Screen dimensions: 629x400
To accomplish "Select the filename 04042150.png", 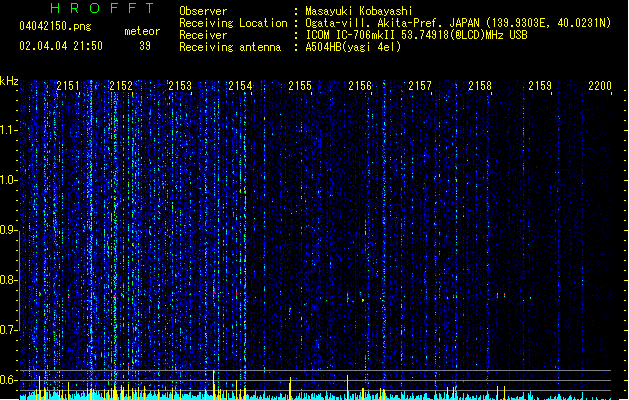I will click(55, 26).
